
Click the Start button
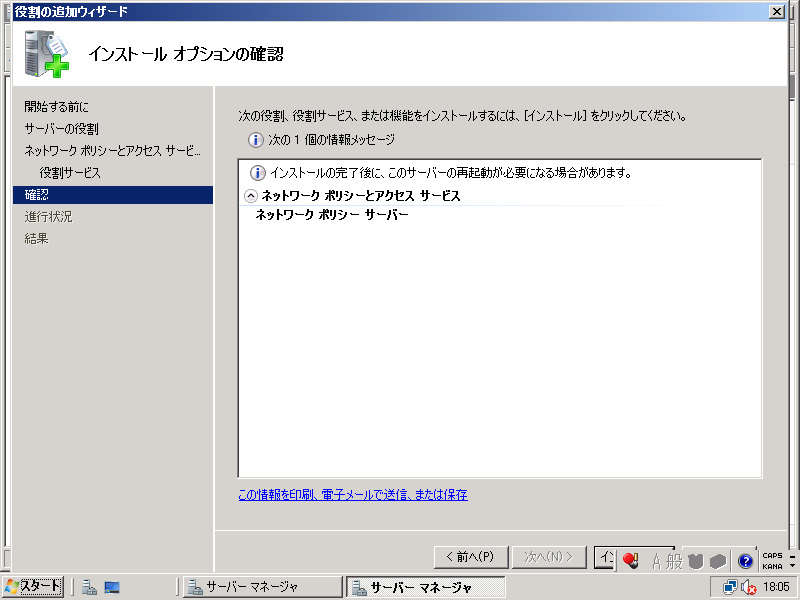click(33, 587)
